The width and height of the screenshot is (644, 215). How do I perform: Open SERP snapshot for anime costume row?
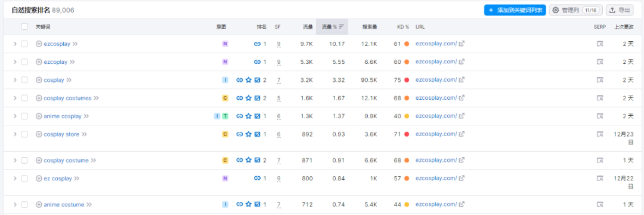(x=600, y=204)
